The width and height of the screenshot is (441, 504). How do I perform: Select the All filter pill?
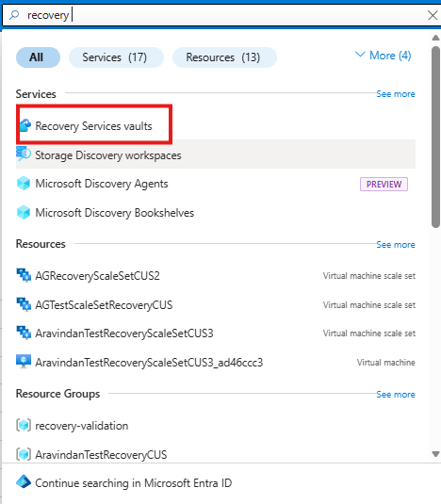38,57
